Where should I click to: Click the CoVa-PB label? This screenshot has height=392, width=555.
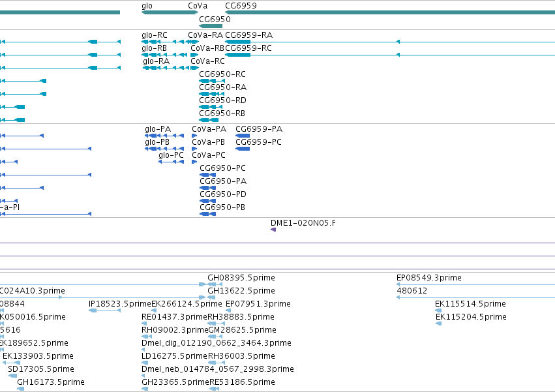(x=208, y=142)
